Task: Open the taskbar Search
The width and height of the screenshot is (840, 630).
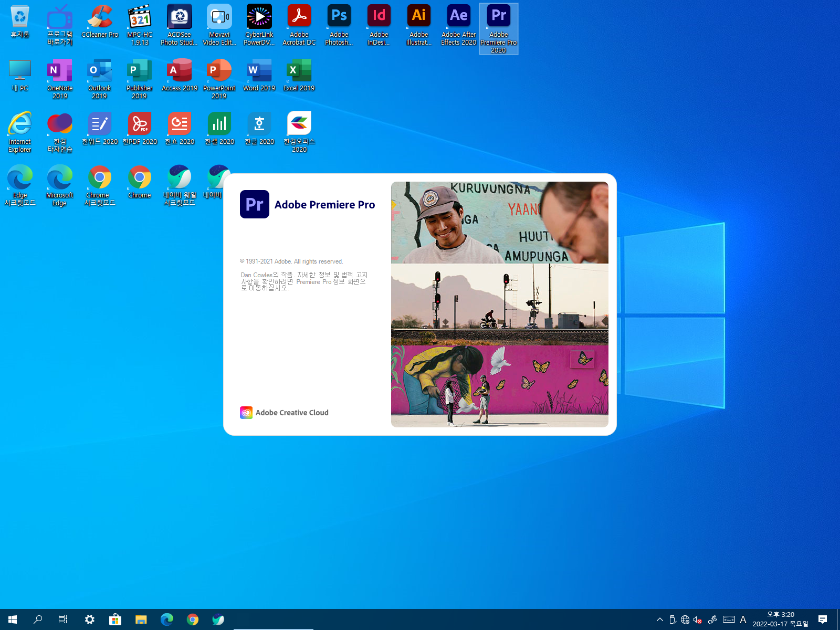Action: tap(38, 619)
